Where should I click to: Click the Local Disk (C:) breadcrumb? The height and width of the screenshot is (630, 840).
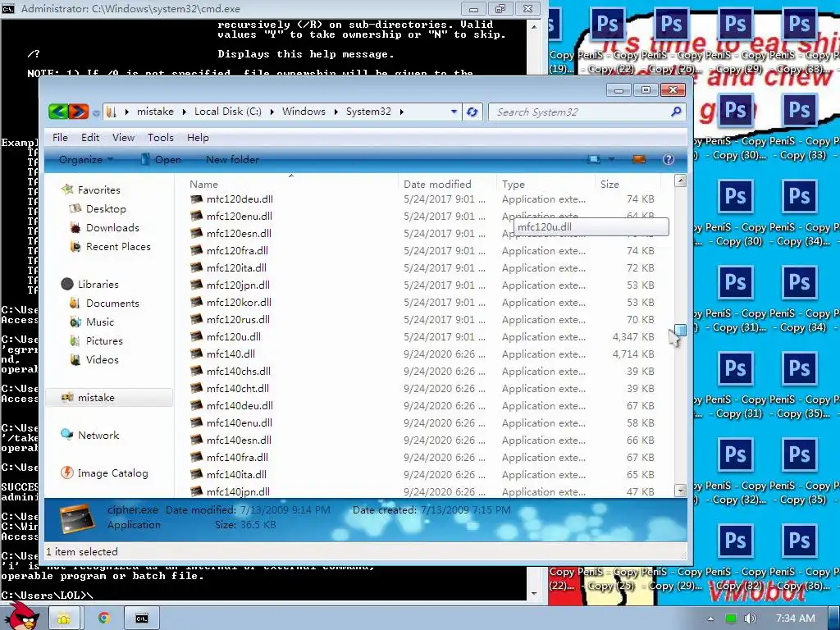pos(228,112)
